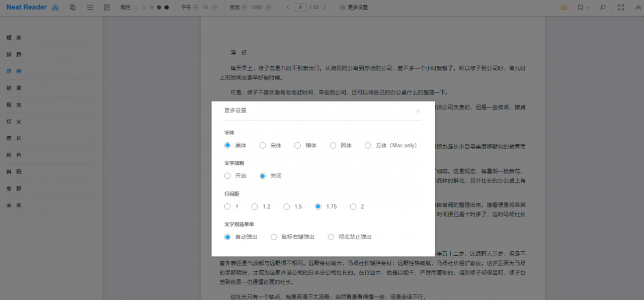Screen dimensions: 644x300
Task: Toggle the table of contents list icon
Action: pyautogui.click(x=90, y=8)
